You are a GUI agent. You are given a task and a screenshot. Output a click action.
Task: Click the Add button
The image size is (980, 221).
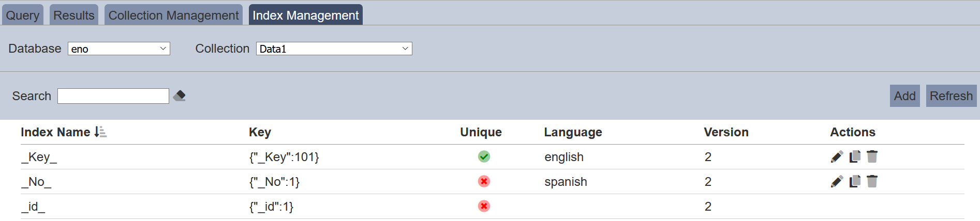(905, 96)
